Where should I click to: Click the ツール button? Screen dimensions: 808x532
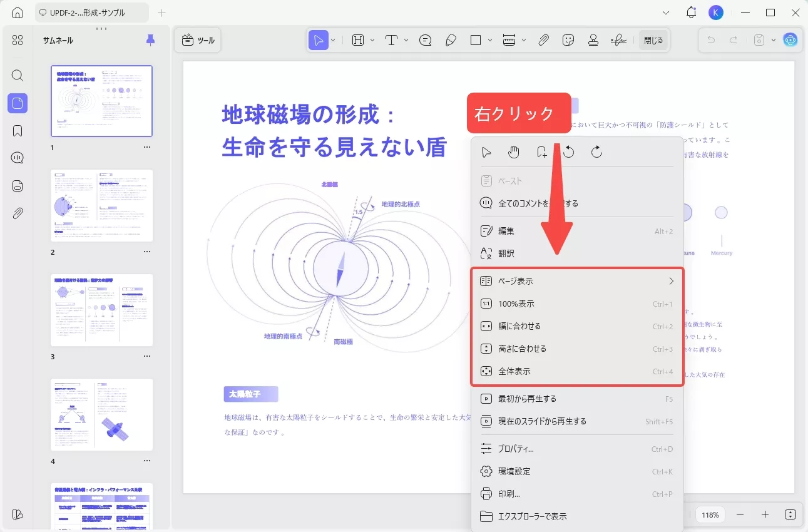pyautogui.click(x=198, y=39)
